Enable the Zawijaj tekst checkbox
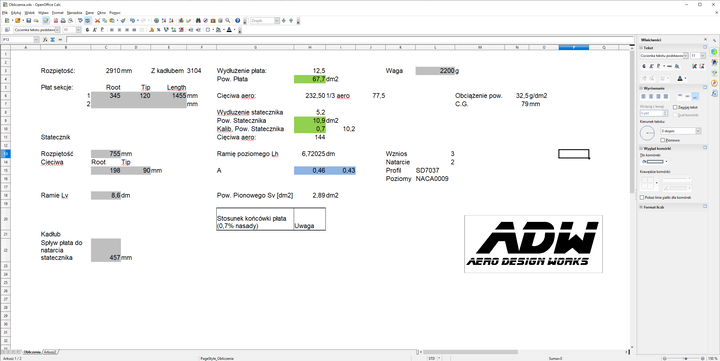 (675, 107)
